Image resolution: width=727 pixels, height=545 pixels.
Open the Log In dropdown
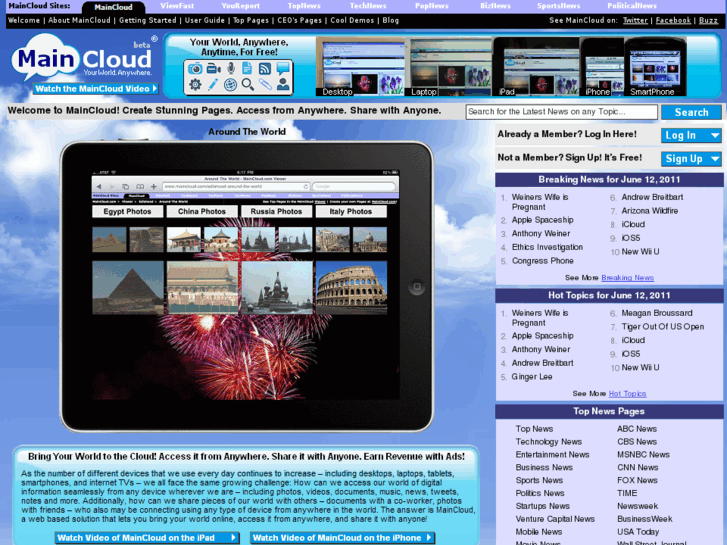click(x=691, y=135)
